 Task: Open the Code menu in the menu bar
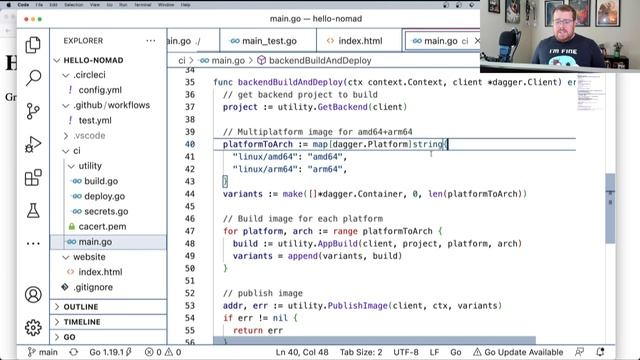coord(23,5)
